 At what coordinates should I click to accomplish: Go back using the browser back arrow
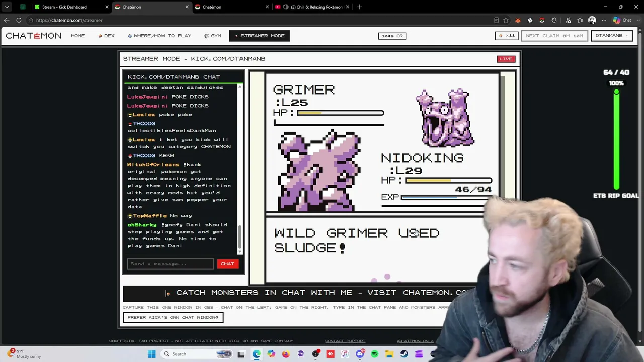(7, 20)
